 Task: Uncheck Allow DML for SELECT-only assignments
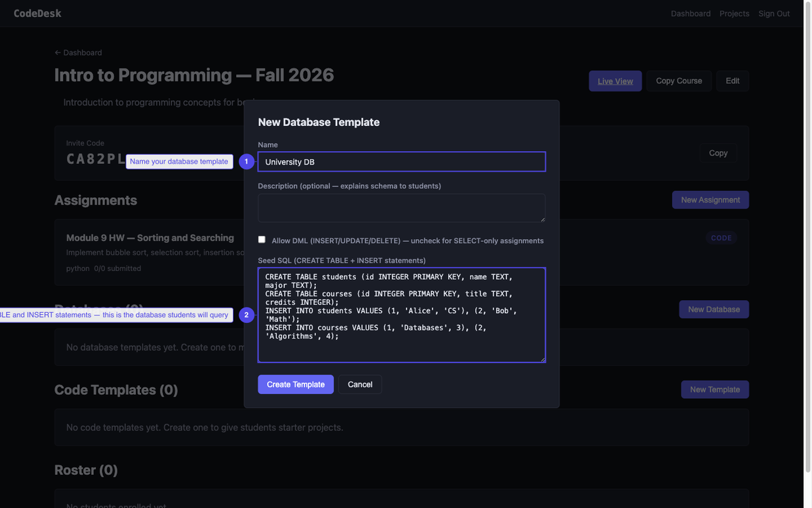[262, 238]
